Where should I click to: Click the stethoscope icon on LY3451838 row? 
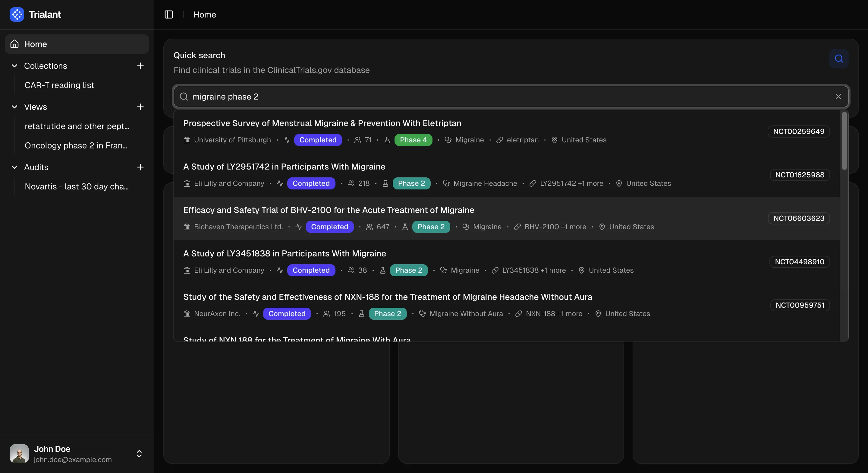[x=443, y=271]
